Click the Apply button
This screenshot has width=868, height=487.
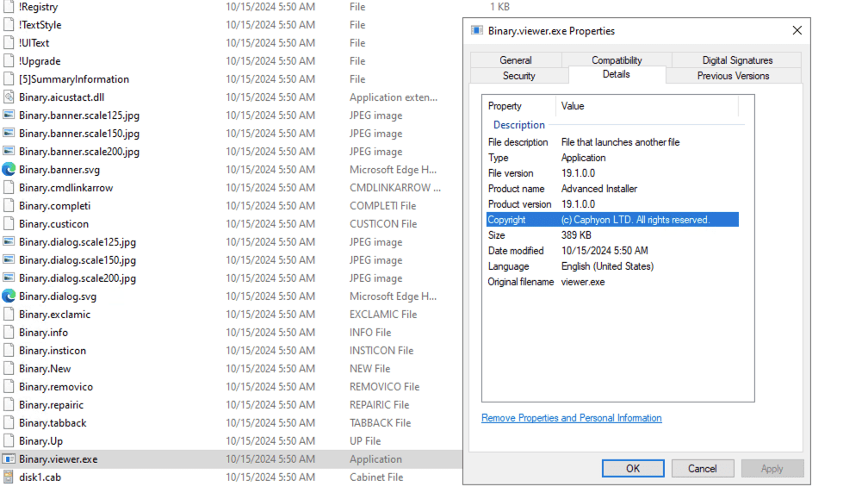coord(772,469)
